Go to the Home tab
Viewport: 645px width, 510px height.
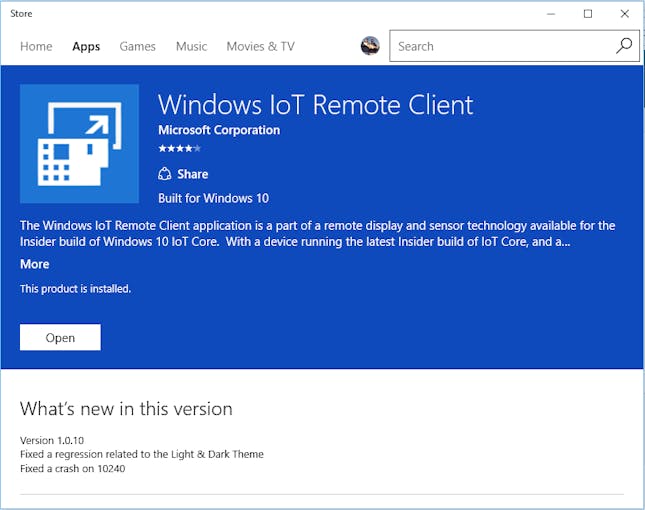36,46
